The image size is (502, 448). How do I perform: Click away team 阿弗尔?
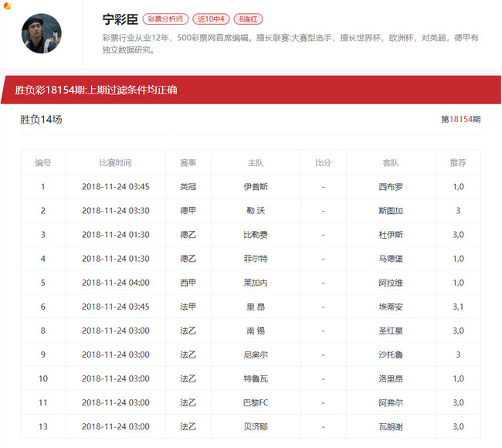click(391, 402)
